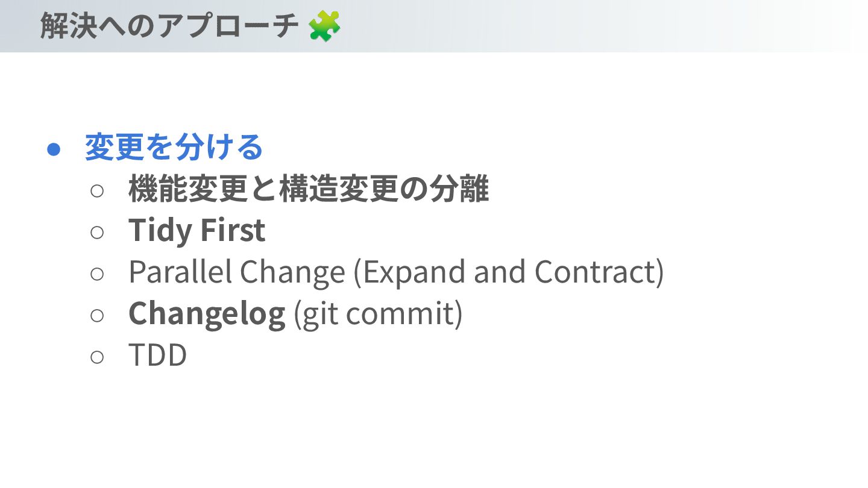Click the bold word First

[x=233, y=231]
